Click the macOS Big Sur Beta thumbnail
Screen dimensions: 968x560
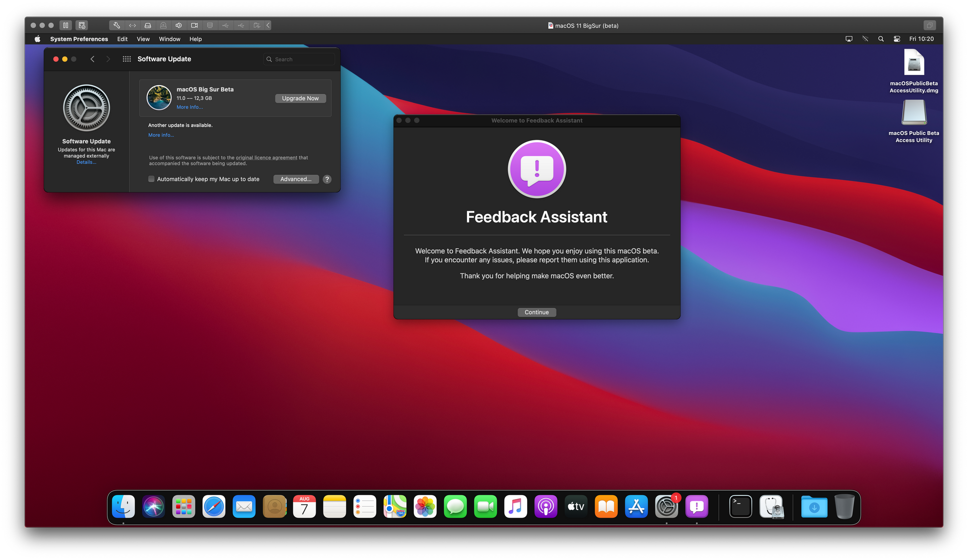pyautogui.click(x=159, y=97)
